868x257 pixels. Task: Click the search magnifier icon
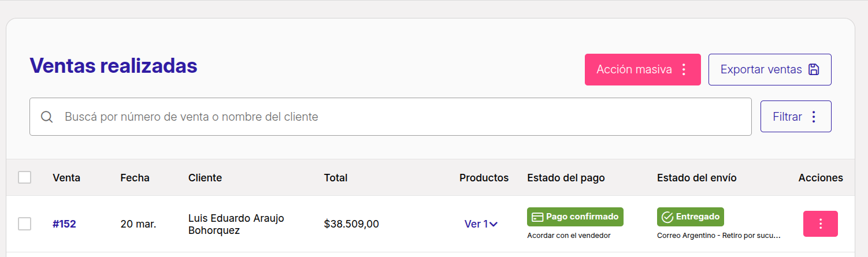(x=47, y=117)
